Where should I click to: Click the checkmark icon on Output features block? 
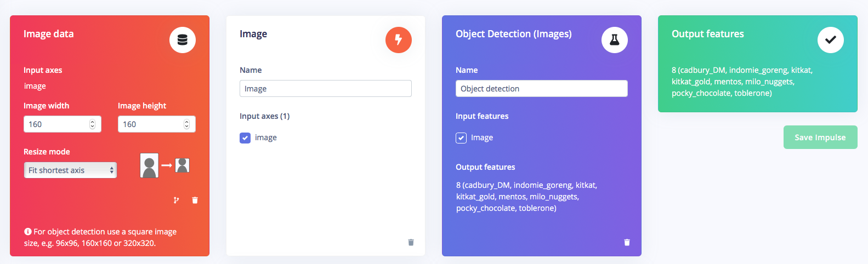pyautogui.click(x=831, y=40)
